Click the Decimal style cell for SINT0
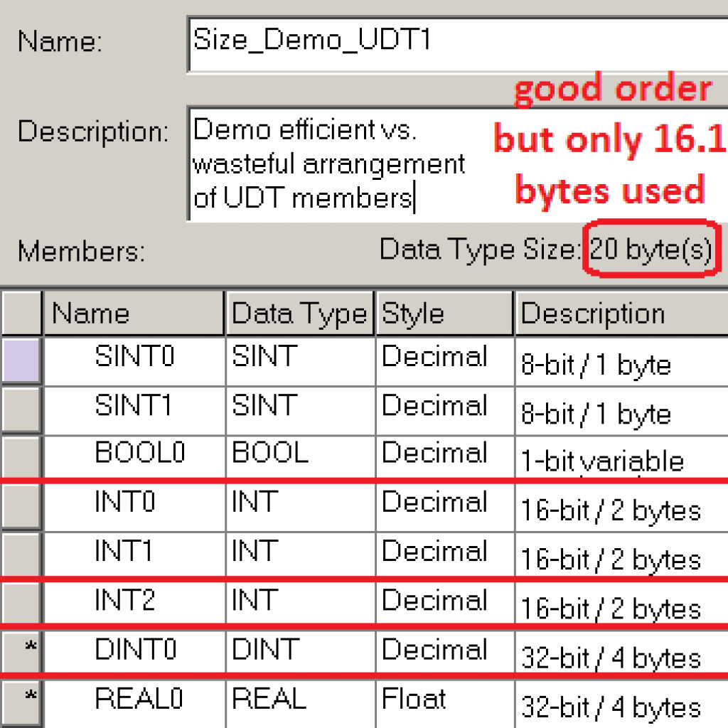 (445, 361)
